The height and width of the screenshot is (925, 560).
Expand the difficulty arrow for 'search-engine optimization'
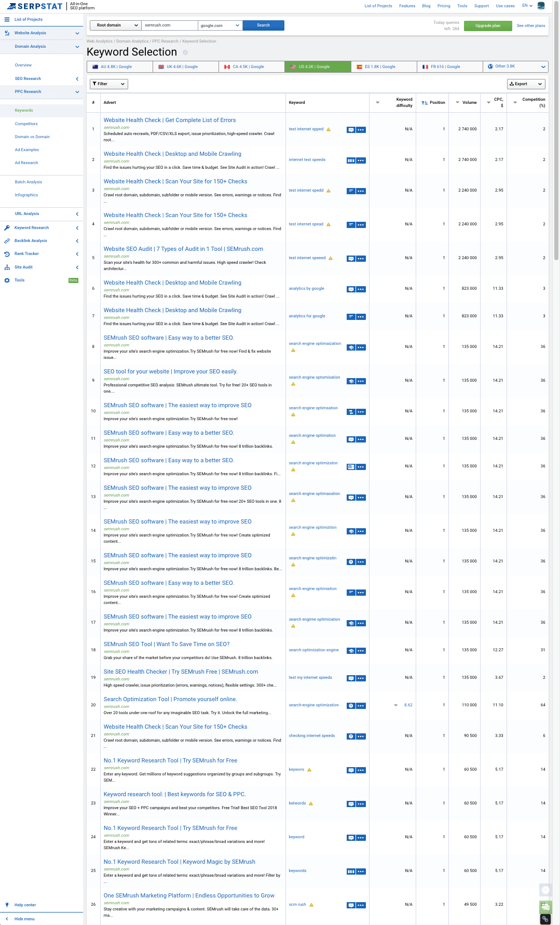[395, 705]
